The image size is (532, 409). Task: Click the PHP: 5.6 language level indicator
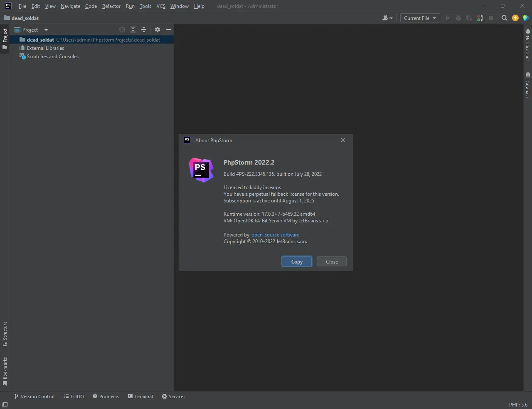point(518,405)
